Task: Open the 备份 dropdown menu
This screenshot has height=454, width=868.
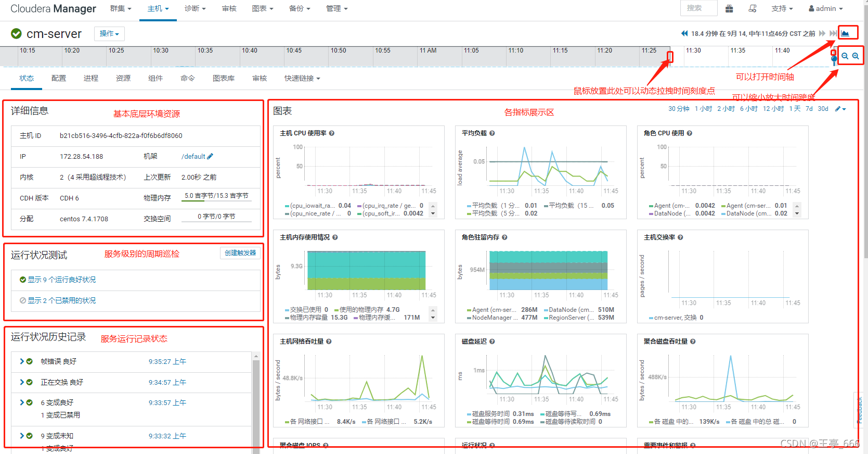Action: pos(300,8)
